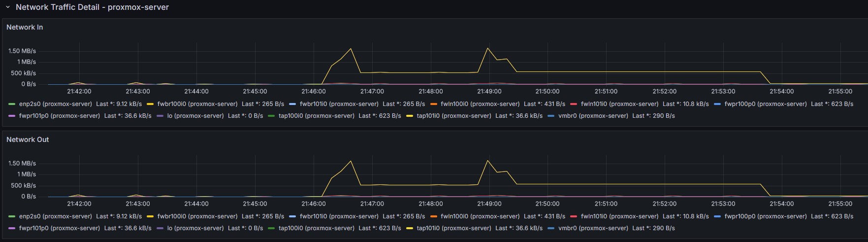The height and width of the screenshot is (242, 868).
Task: Click blue fwpr100p0 color swatch in Network In
Action: [x=717, y=104]
